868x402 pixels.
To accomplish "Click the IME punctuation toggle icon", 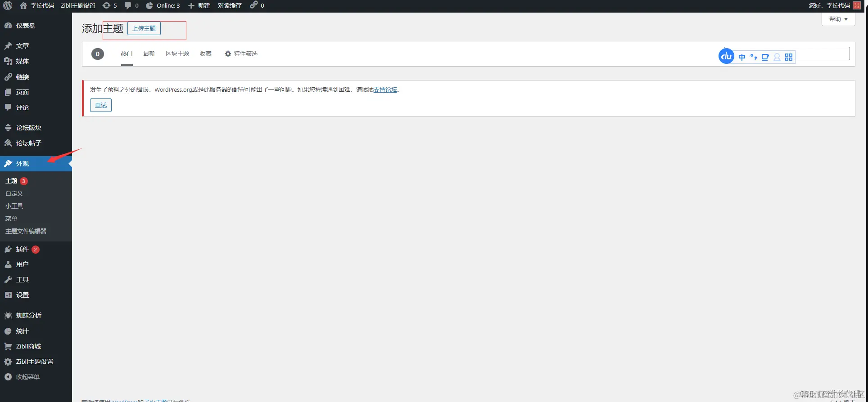I will 753,57.
